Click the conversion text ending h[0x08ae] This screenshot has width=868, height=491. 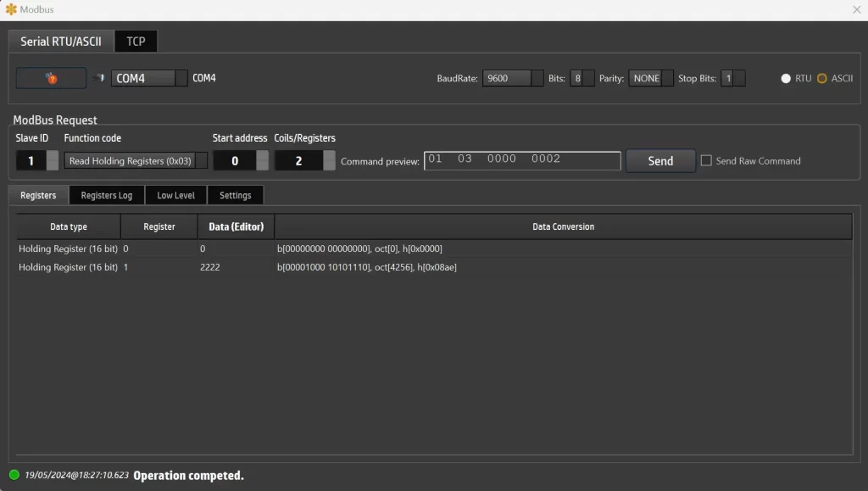[x=366, y=267]
